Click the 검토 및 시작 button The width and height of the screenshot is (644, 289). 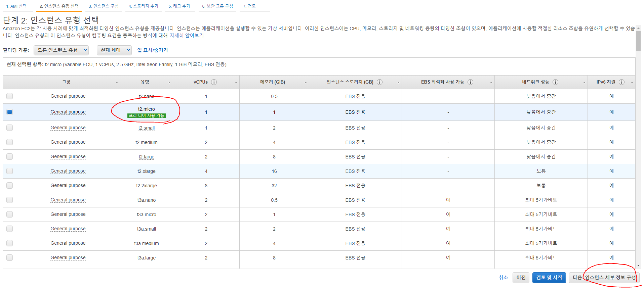[549, 278]
